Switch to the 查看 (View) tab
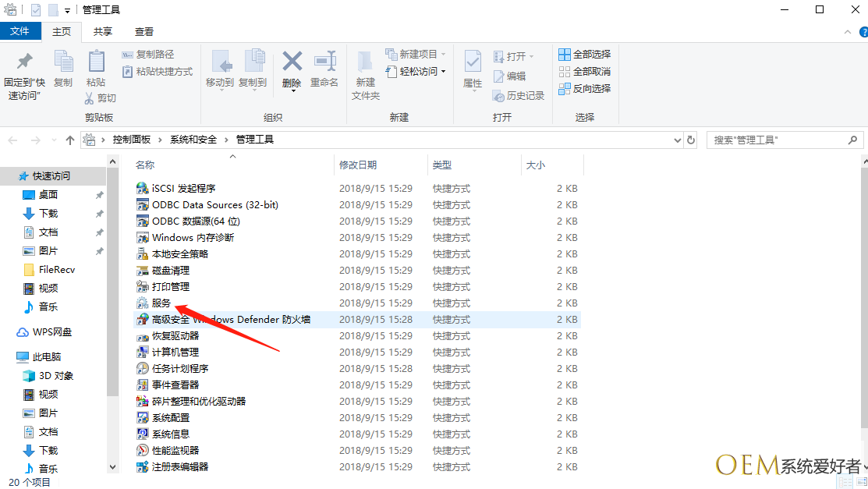The image size is (868, 489). point(144,32)
